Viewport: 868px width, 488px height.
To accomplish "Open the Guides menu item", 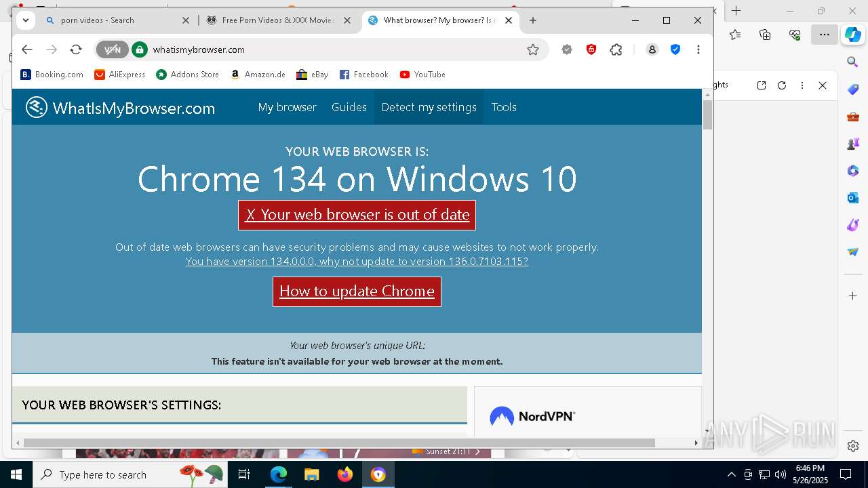I will (349, 107).
